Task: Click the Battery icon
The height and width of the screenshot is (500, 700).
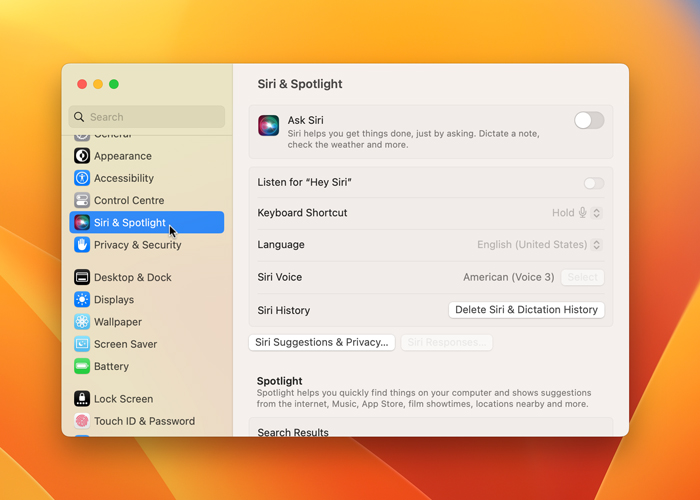Action: pyautogui.click(x=82, y=367)
